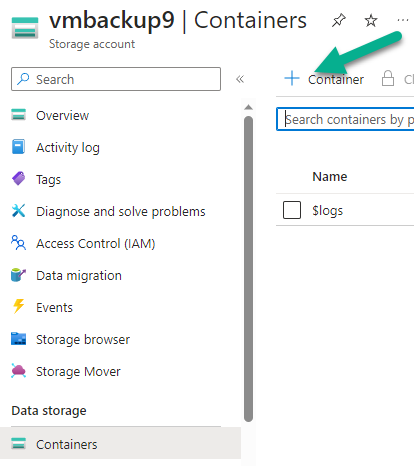Click the Activity log book icon
This screenshot has height=466, width=414.
[18, 147]
